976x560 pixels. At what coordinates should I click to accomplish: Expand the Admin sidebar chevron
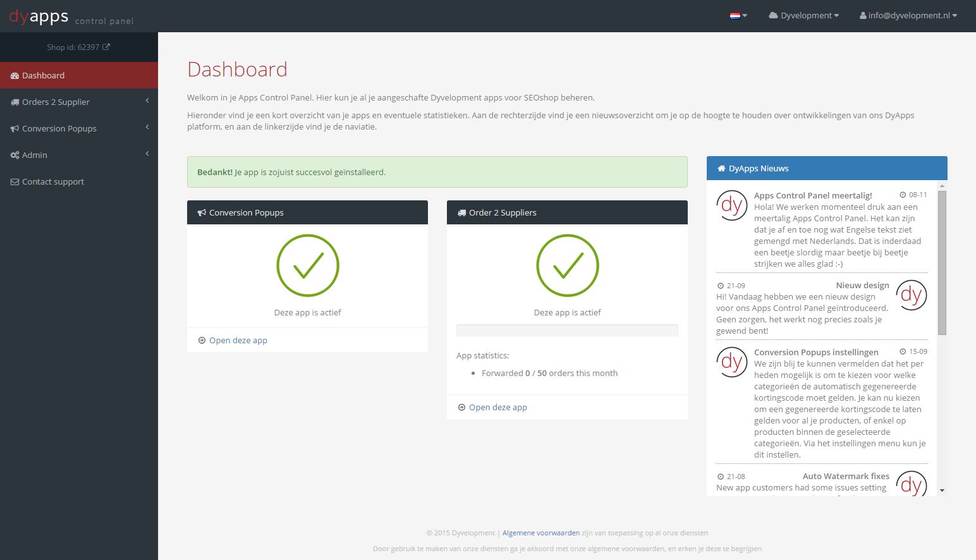[147, 154]
